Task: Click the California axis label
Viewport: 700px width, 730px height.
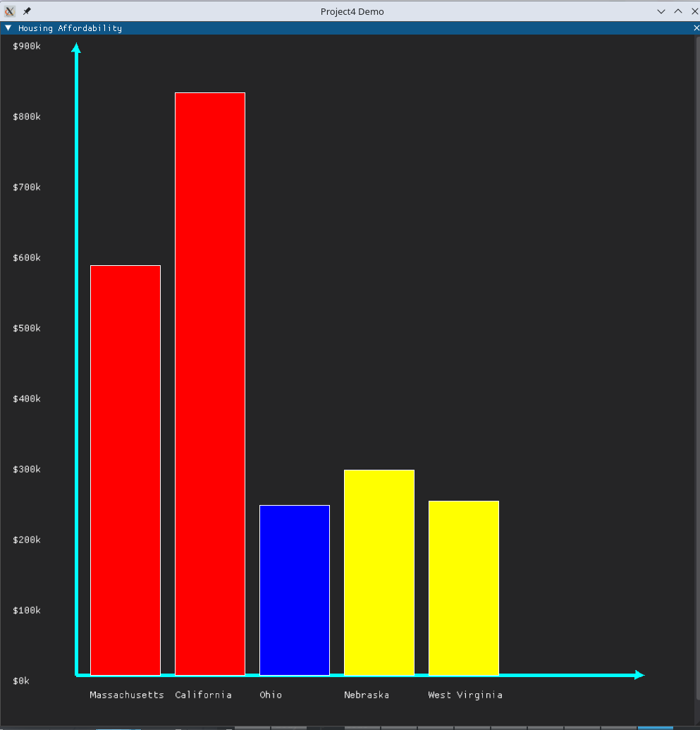Action: tap(203, 695)
